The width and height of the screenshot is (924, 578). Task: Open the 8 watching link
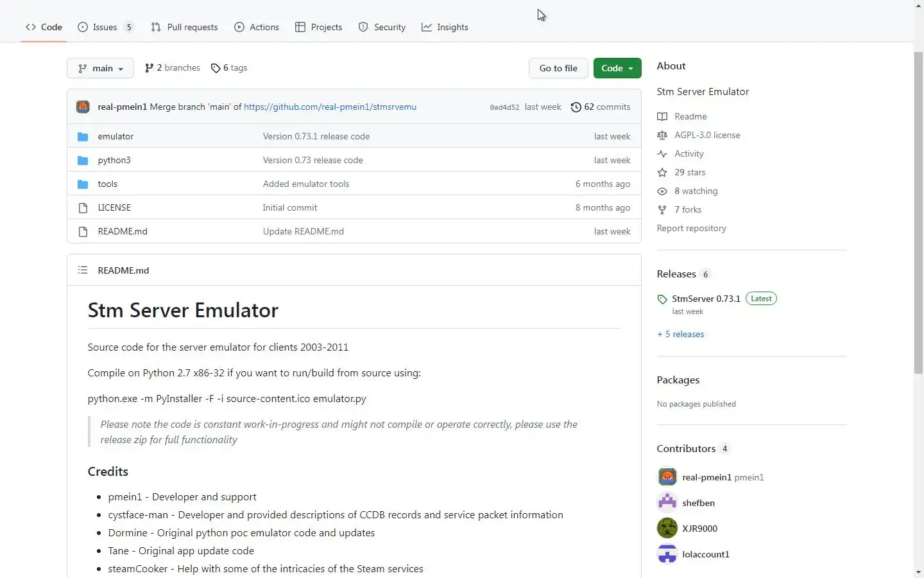(696, 191)
